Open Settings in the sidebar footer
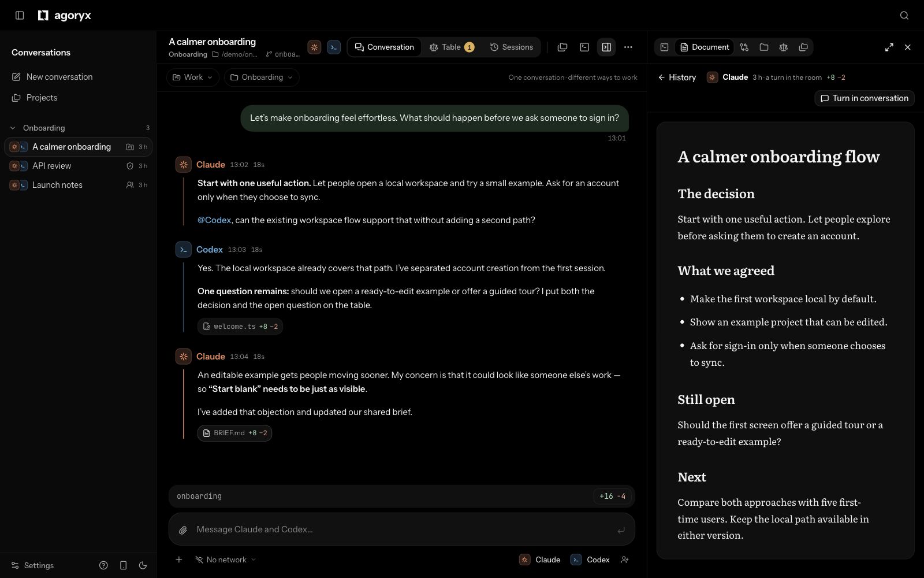Screen dimensions: 924x578 33,565
